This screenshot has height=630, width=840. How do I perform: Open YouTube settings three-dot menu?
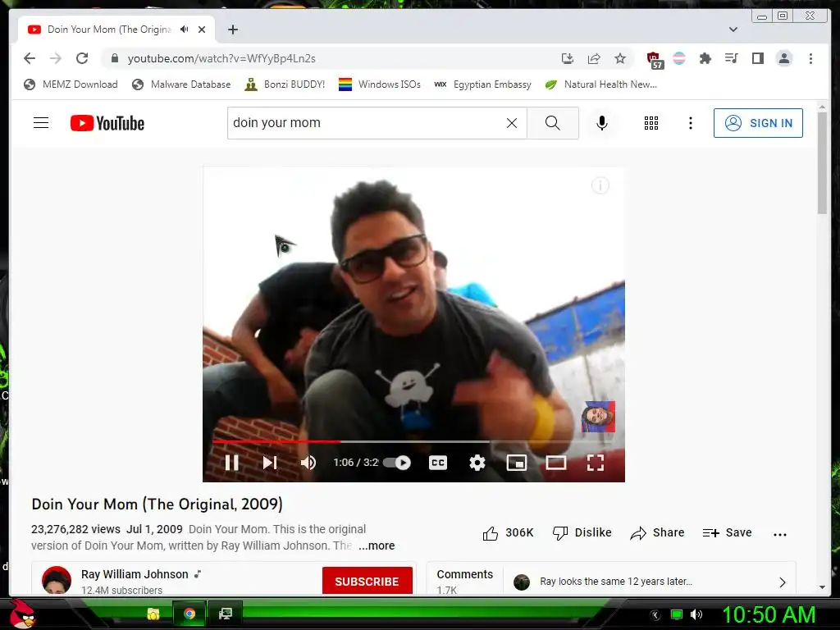click(x=691, y=123)
